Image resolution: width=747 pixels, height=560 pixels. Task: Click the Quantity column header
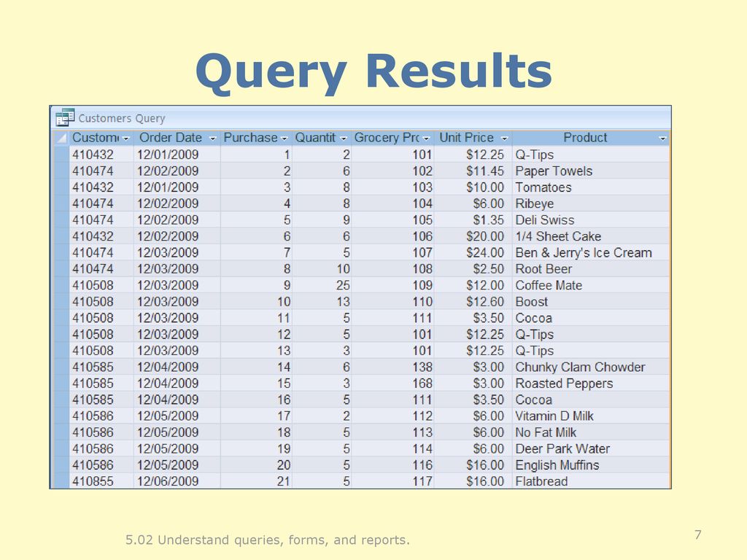pos(322,138)
